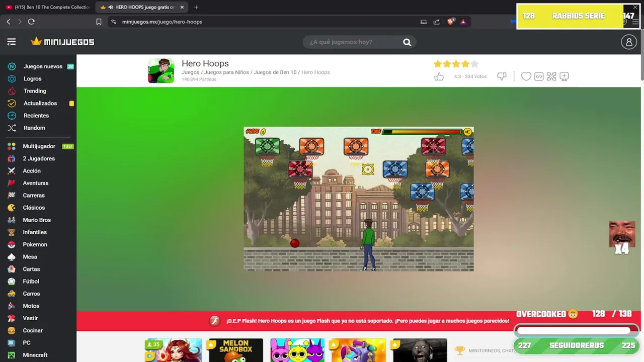Open the Fútbol category
This screenshot has height=362, width=644.
coord(31,282)
